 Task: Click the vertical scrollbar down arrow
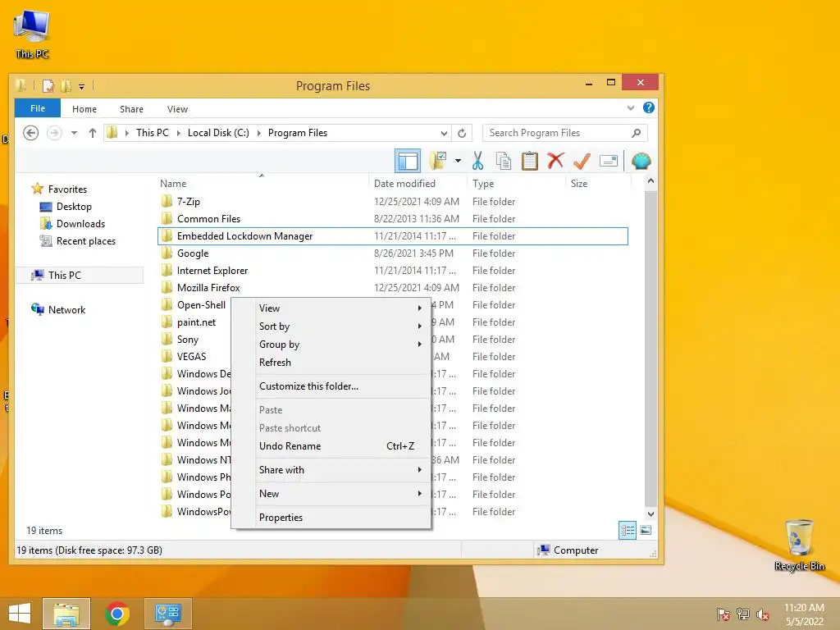(651, 514)
